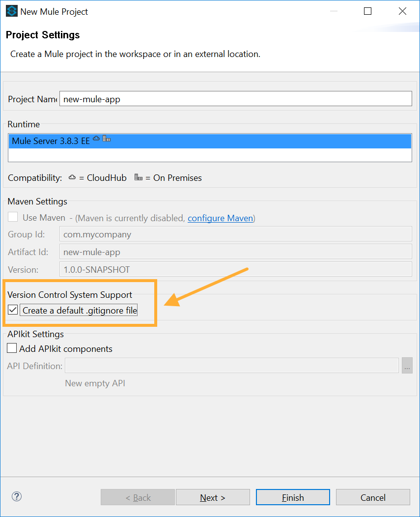The height and width of the screenshot is (517, 420).
Task: Select Mule Server 3.8.3 EE in Runtime list
Action: tap(210, 141)
